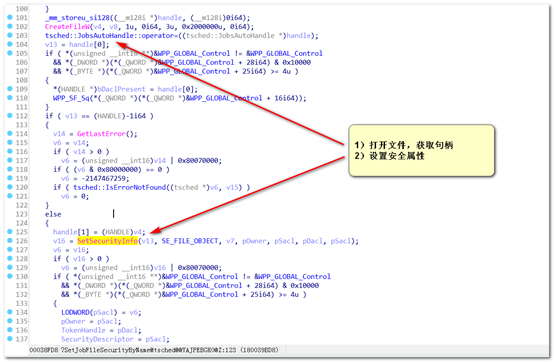Viewport: 554px width, 362px height.
Task: Click line number 123 in the gutter
Action: [x=22, y=214]
